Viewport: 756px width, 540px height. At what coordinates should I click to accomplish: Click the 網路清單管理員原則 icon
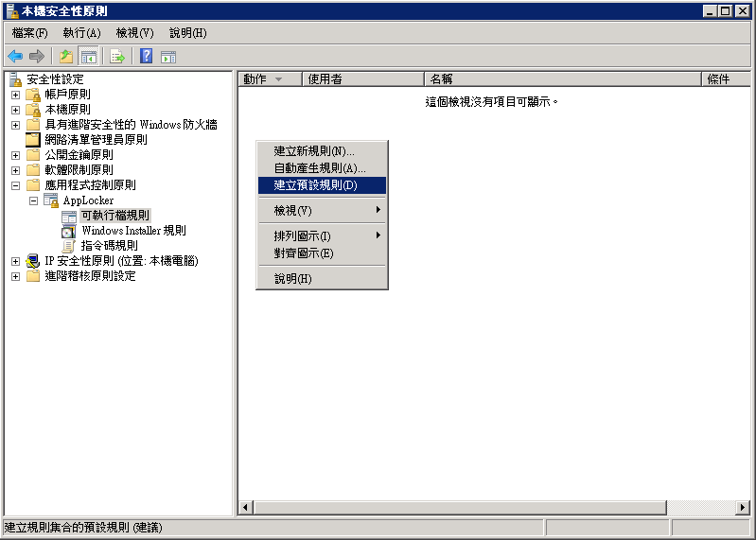pyautogui.click(x=33, y=140)
